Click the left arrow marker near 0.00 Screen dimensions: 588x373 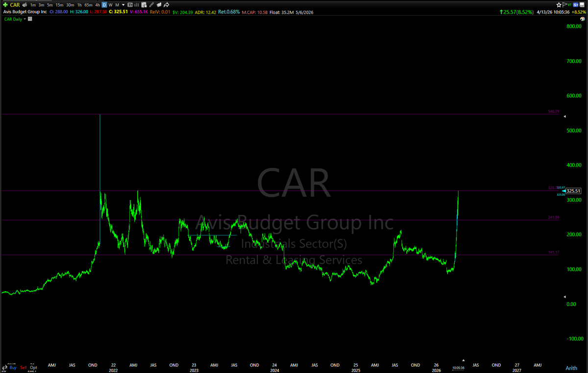pyautogui.click(x=564, y=297)
